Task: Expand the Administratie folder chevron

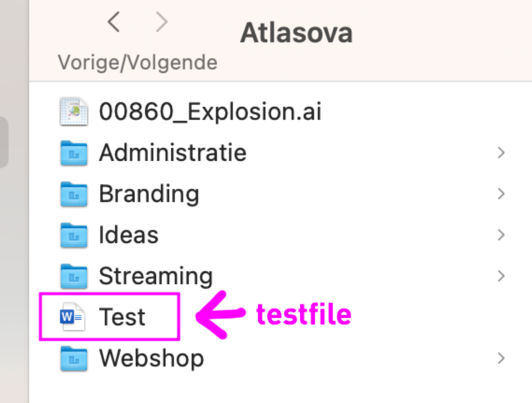Action: (x=501, y=153)
